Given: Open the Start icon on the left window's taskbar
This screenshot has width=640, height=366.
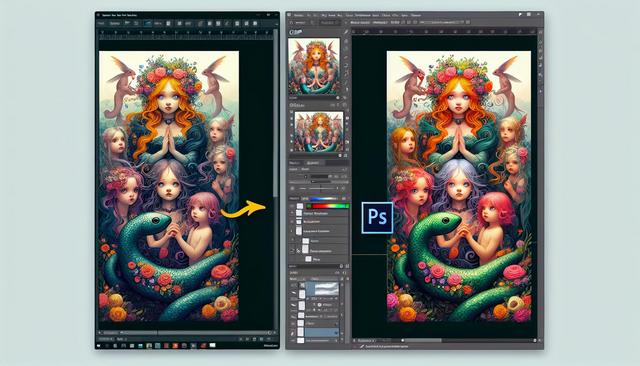Looking at the screenshot, I should pos(98,346).
